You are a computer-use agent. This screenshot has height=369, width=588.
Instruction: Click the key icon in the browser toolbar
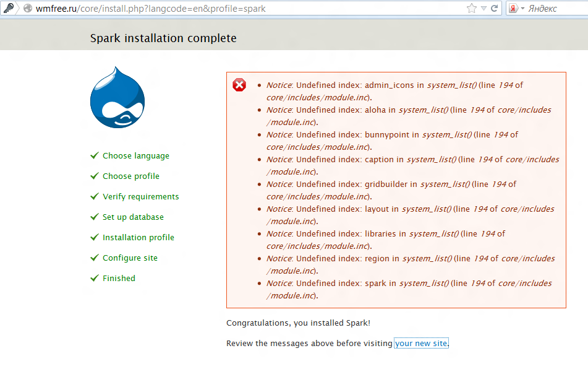point(7,9)
